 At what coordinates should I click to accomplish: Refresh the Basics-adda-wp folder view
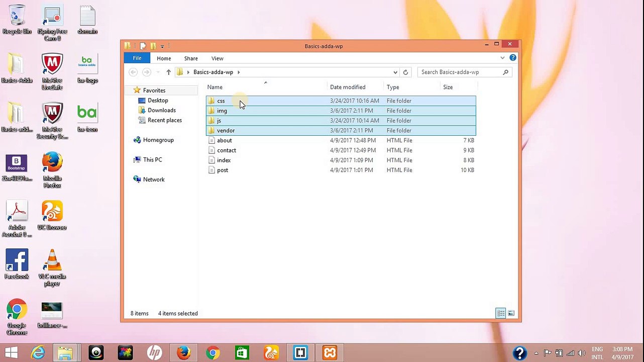coord(405,72)
